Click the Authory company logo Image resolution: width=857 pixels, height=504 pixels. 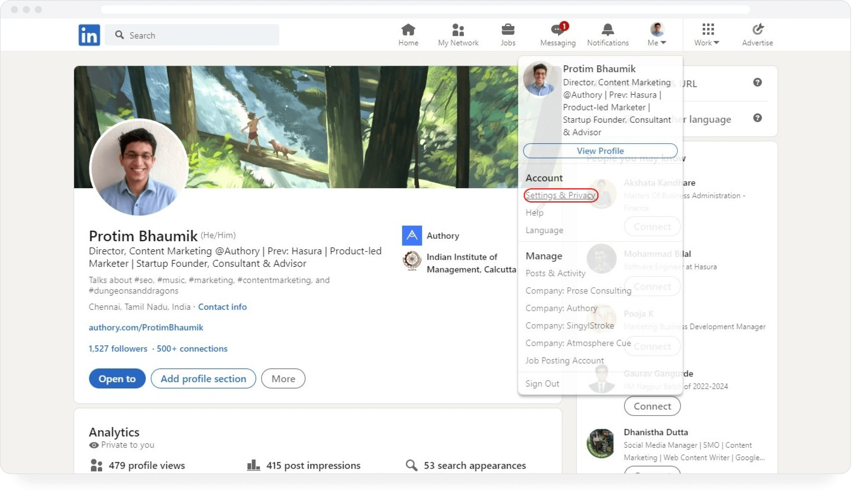coord(412,235)
